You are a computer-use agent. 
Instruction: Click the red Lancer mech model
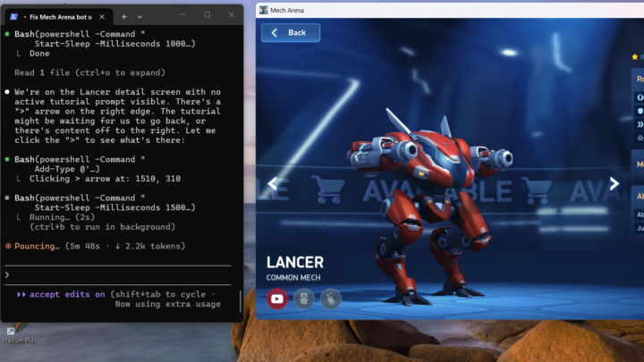pos(429,206)
